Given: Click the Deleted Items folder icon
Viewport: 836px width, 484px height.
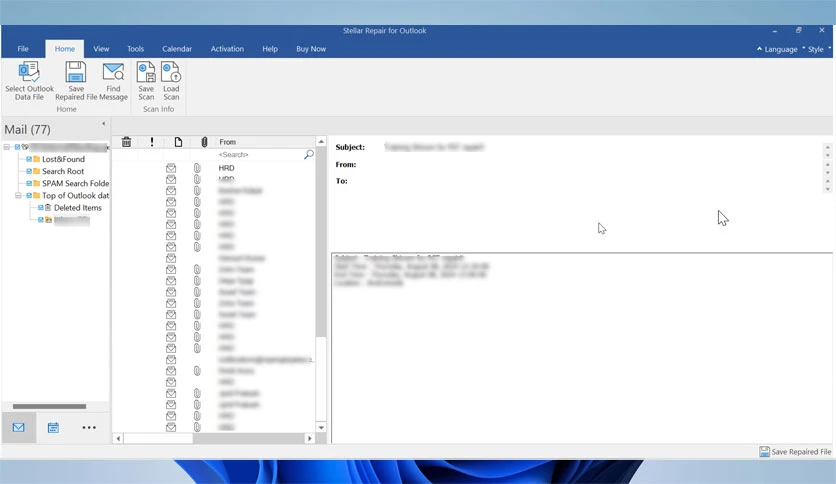Looking at the screenshot, I should click(x=48, y=207).
